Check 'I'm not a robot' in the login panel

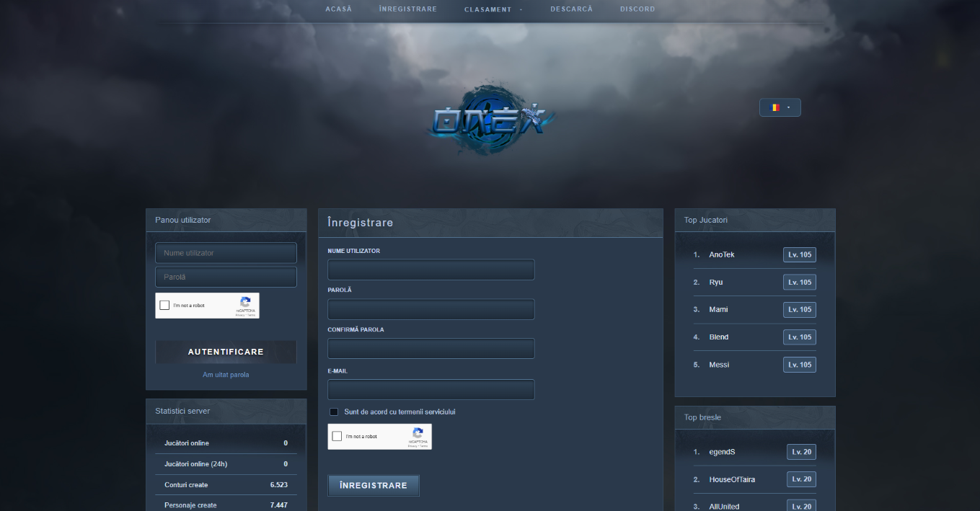pos(164,305)
